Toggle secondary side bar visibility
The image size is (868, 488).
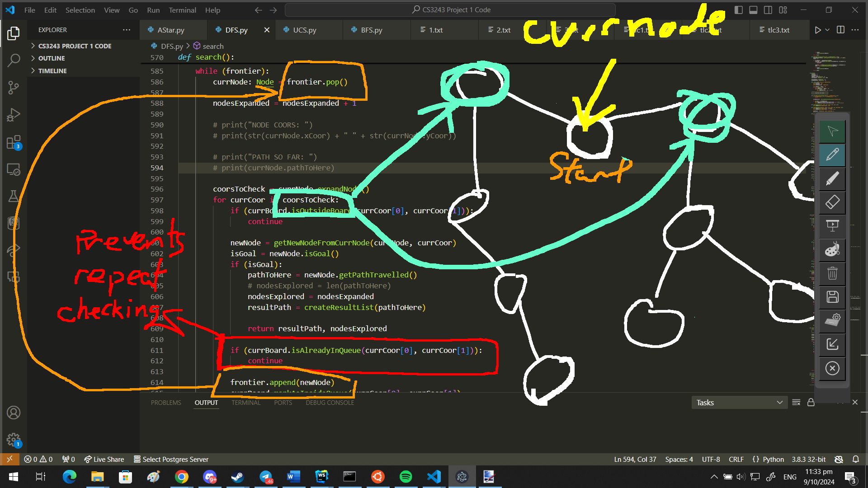[768, 10]
